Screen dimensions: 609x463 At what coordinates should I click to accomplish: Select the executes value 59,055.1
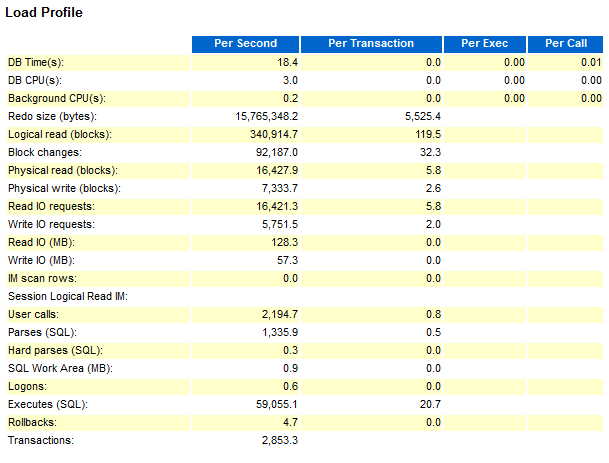[277, 404]
